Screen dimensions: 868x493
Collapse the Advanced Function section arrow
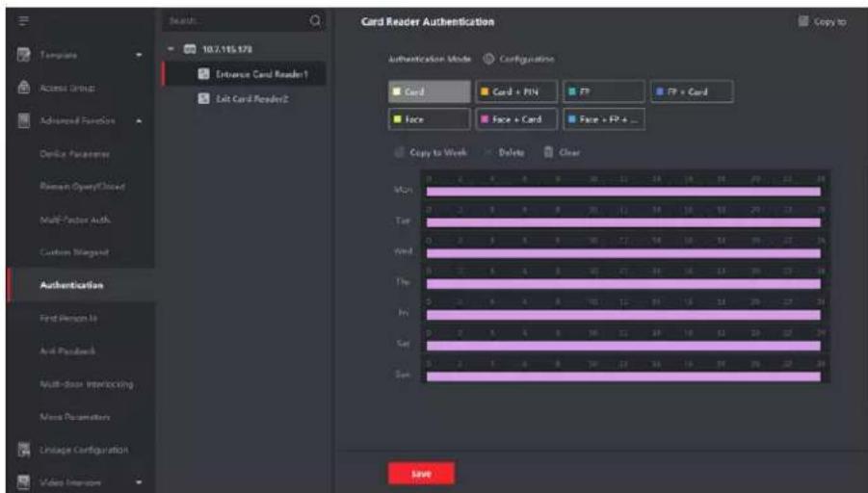pyautogui.click(x=139, y=120)
